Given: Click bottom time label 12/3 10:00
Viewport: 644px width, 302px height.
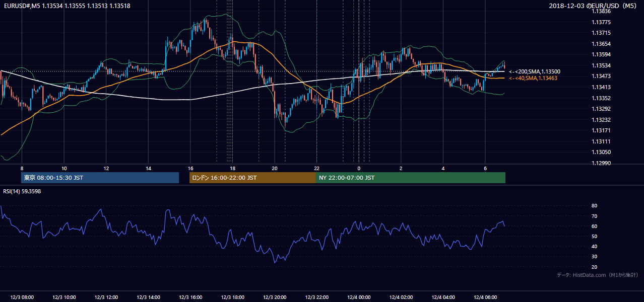Looking at the screenshot, I should click(x=64, y=297).
